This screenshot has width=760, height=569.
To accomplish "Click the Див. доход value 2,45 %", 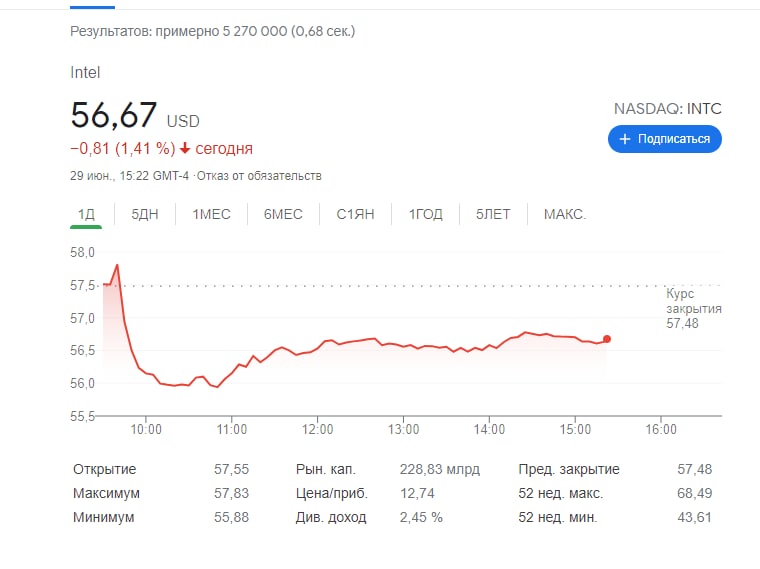I will [421, 517].
